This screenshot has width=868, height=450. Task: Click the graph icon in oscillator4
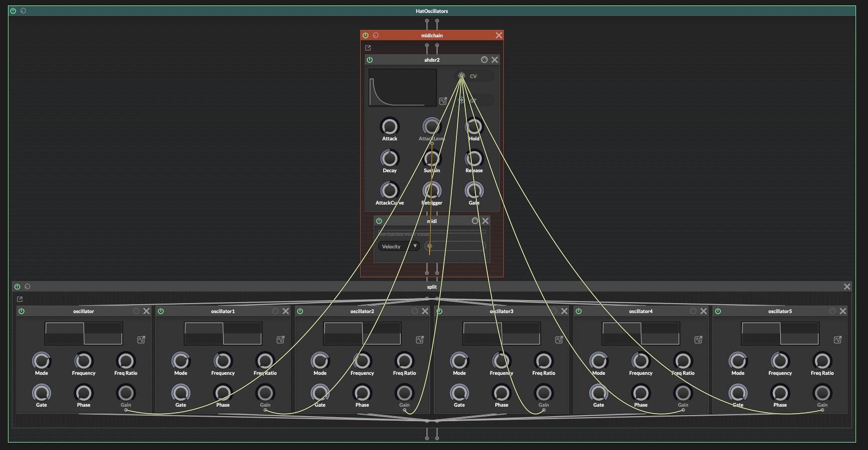pyautogui.click(x=699, y=339)
